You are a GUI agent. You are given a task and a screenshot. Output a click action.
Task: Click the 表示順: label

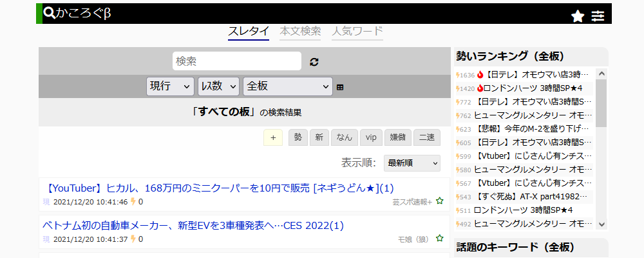click(359, 163)
